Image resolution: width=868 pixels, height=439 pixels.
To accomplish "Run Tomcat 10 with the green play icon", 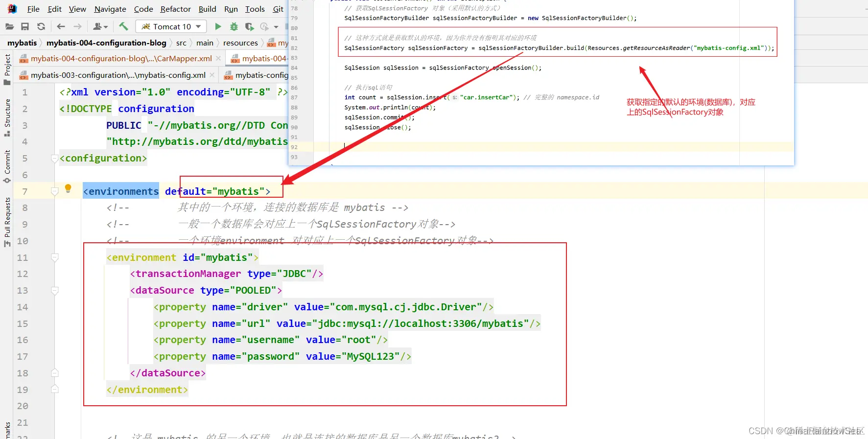I will click(218, 26).
